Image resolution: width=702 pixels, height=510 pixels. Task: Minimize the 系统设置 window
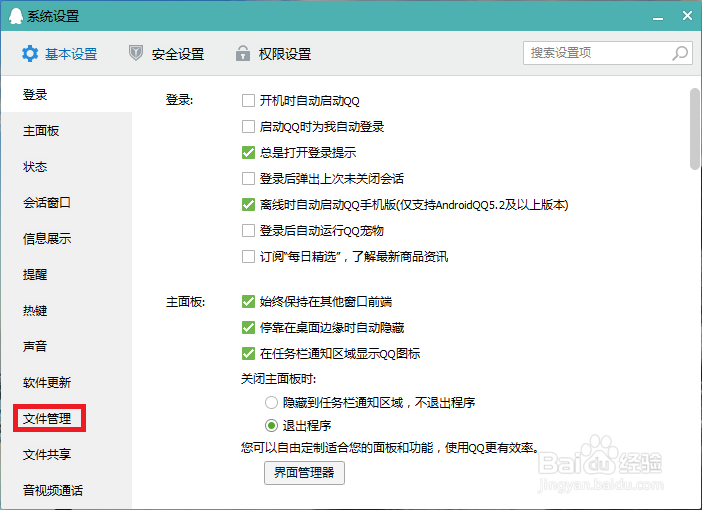(658, 17)
